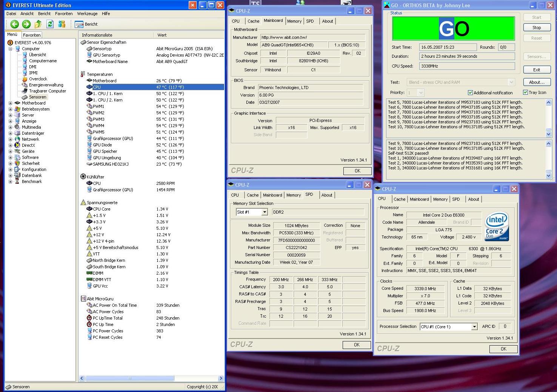Viewport: 557px width, 392px height.
Task: Toggle the Additional notification checkbox in ORTHOS
Action: (470, 92)
